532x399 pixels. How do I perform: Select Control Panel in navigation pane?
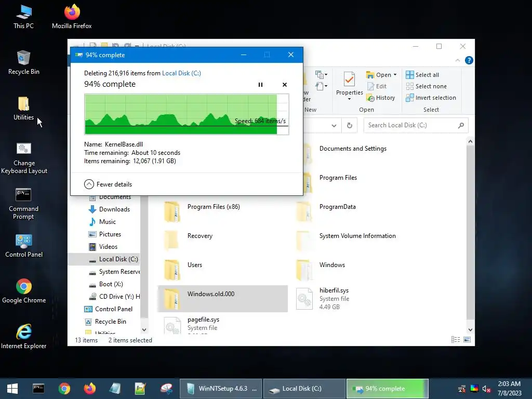(108, 309)
